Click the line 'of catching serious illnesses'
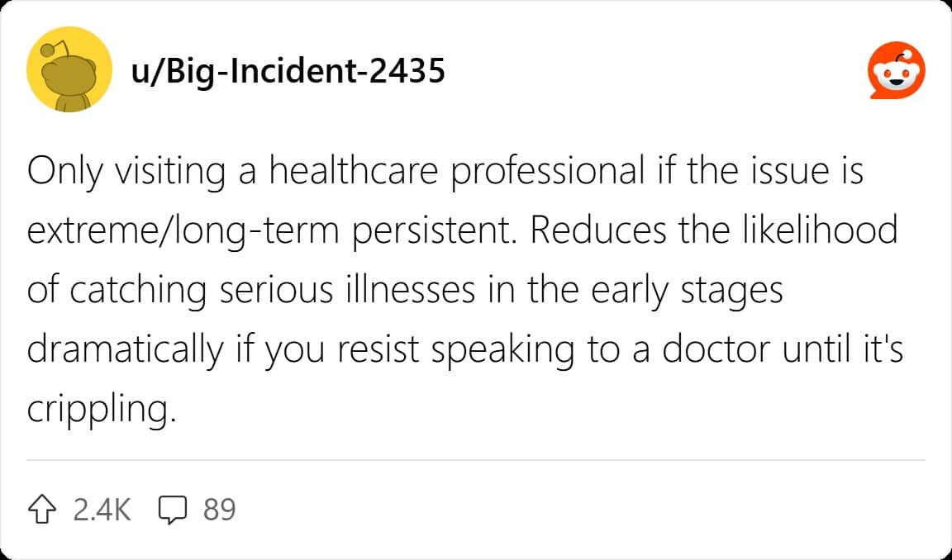Viewport: 952px width, 560px height. point(250,291)
